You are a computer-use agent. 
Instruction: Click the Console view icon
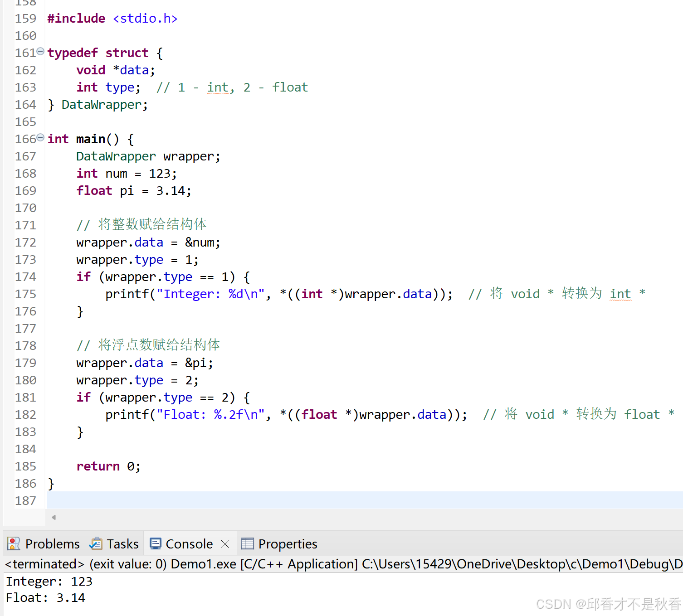(156, 543)
